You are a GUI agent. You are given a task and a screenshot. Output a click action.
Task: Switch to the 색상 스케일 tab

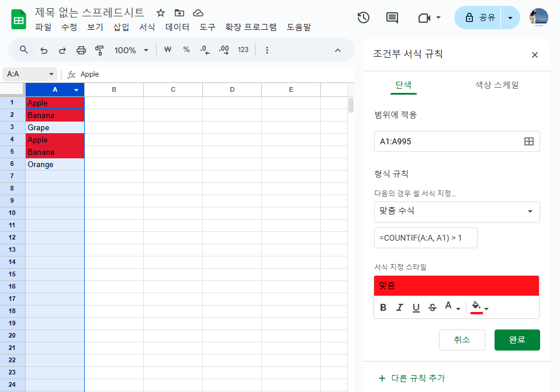tap(496, 85)
